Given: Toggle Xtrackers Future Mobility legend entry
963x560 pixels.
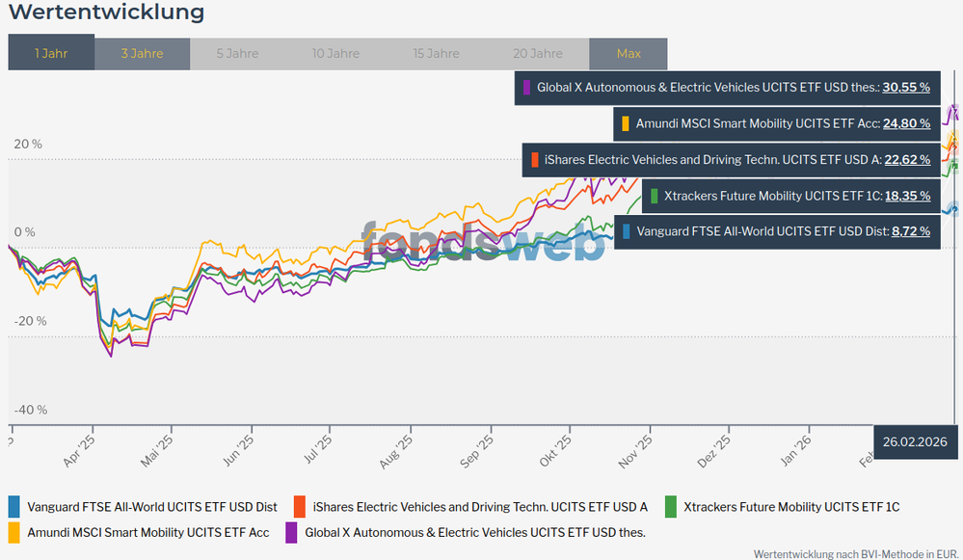Looking at the screenshot, I should [791, 507].
